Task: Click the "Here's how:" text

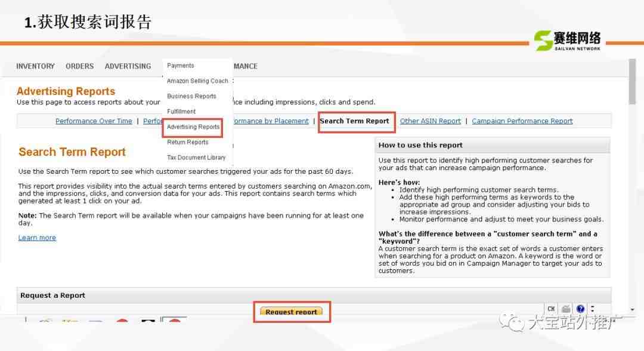Action: point(399,183)
